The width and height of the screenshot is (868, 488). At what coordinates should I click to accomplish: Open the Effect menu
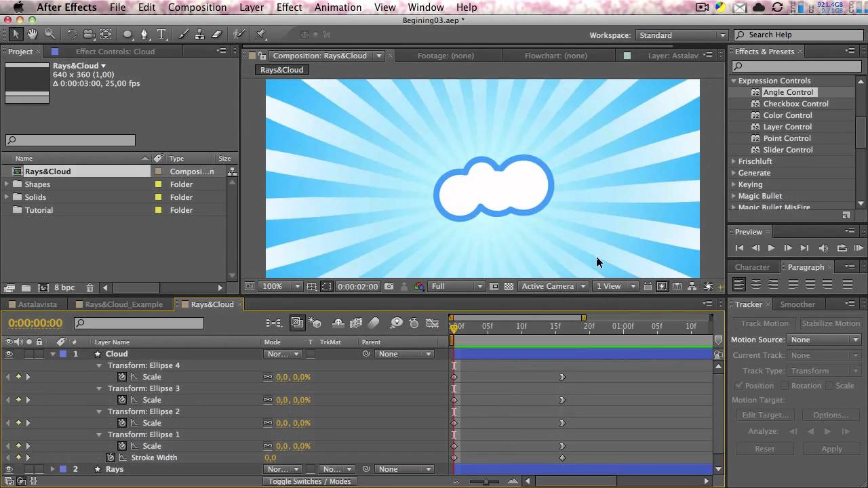[289, 7]
